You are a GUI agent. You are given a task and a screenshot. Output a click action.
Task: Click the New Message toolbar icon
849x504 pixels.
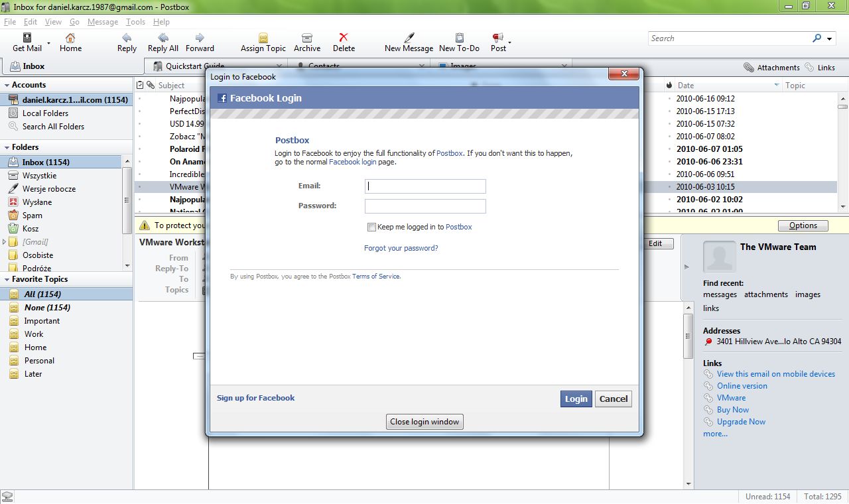point(409,38)
